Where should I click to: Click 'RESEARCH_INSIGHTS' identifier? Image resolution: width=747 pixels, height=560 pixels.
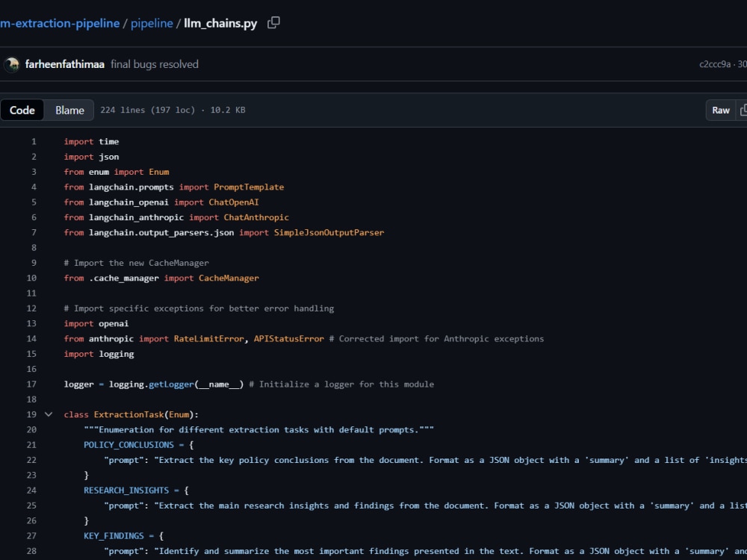pos(126,491)
